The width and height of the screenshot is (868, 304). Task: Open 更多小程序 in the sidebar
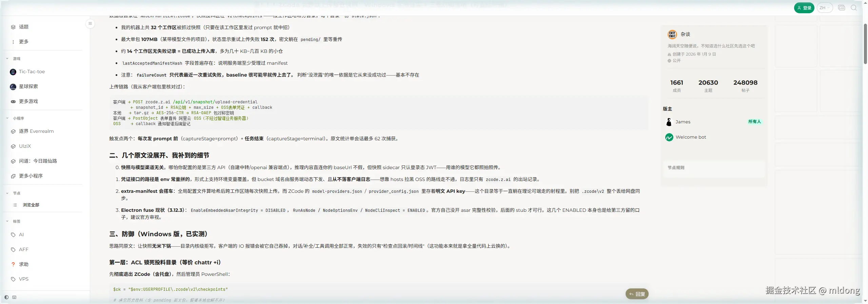tap(31, 176)
